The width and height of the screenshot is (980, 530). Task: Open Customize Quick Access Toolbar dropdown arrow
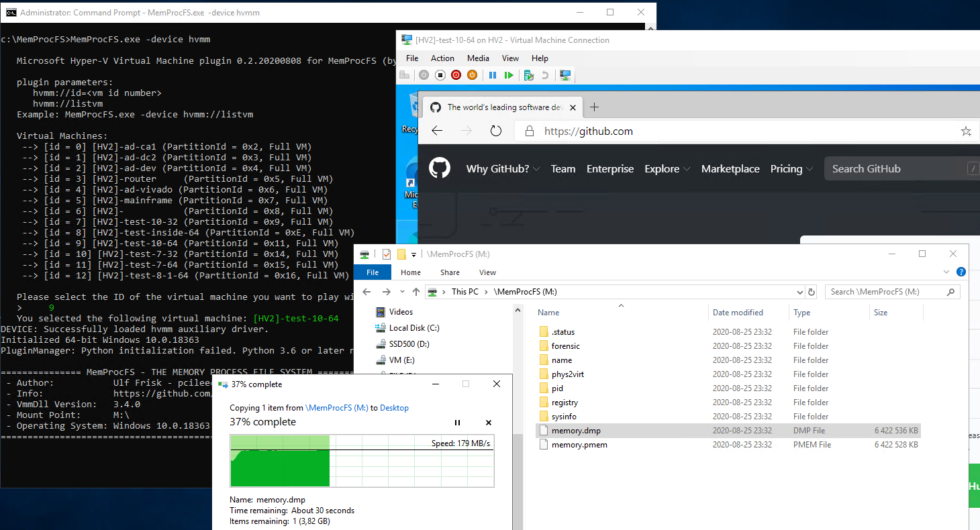(414, 254)
